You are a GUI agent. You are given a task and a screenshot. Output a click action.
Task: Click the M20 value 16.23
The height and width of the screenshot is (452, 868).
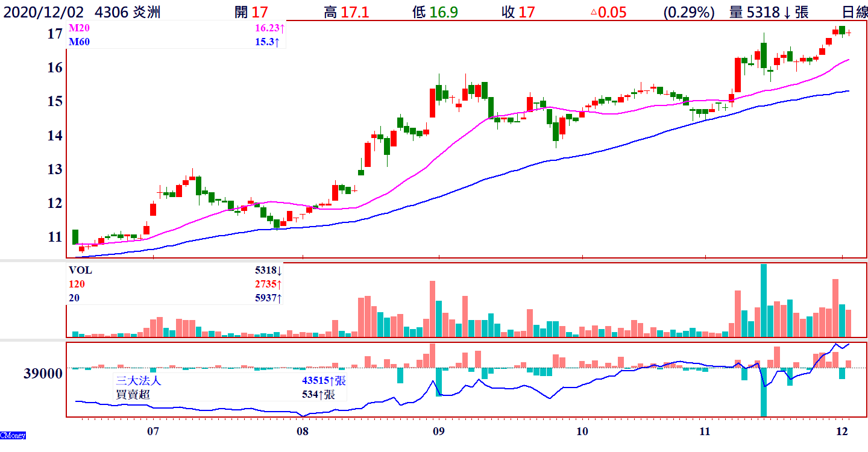pyautogui.click(x=269, y=28)
